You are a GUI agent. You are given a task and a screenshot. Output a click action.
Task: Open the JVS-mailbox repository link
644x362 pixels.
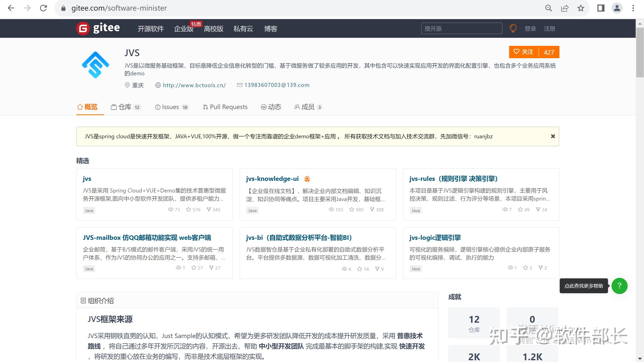tap(147, 238)
